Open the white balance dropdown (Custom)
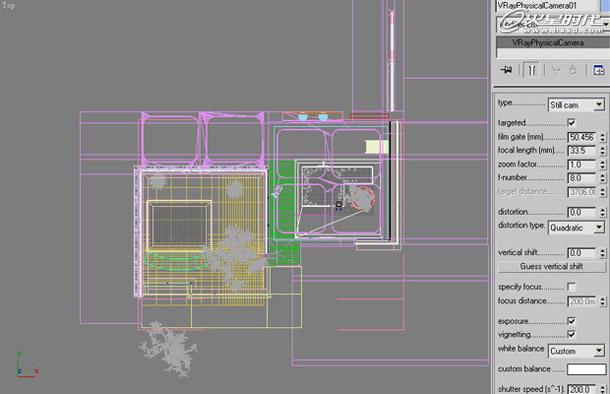Image resolution: width=610 pixels, height=394 pixels. click(577, 351)
